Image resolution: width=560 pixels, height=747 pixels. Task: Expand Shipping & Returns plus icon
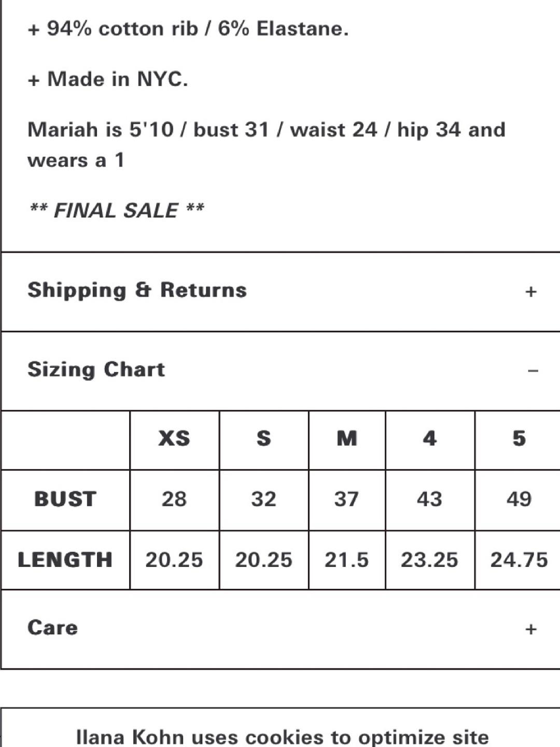coord(530,292)
